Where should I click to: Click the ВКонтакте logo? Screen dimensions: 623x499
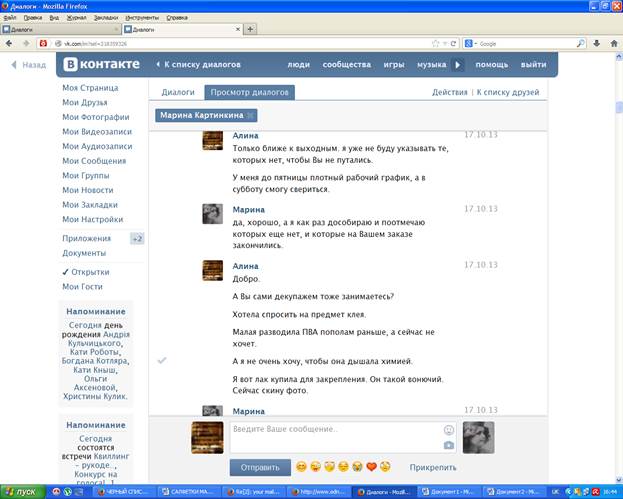[102, 64]
